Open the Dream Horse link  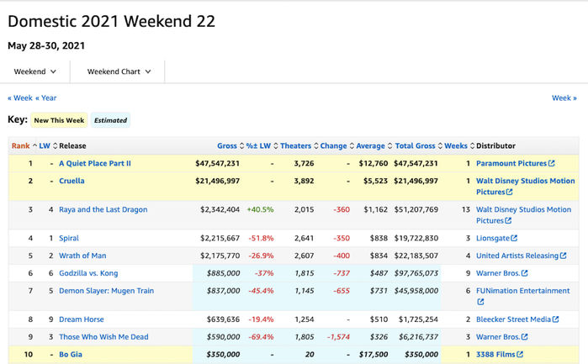click(82, 319)
